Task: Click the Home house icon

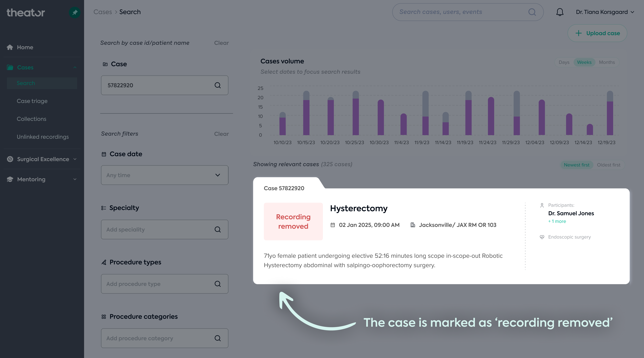Action: [10, 47]
